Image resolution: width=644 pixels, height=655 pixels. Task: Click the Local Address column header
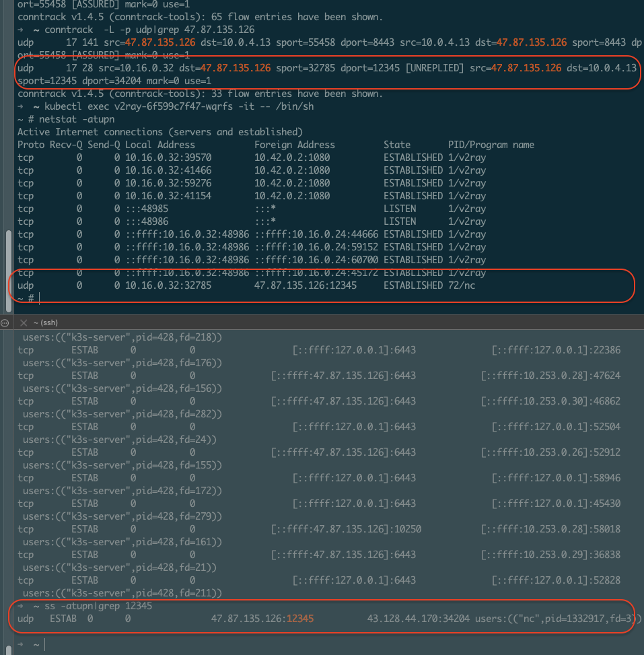[159, 145]
